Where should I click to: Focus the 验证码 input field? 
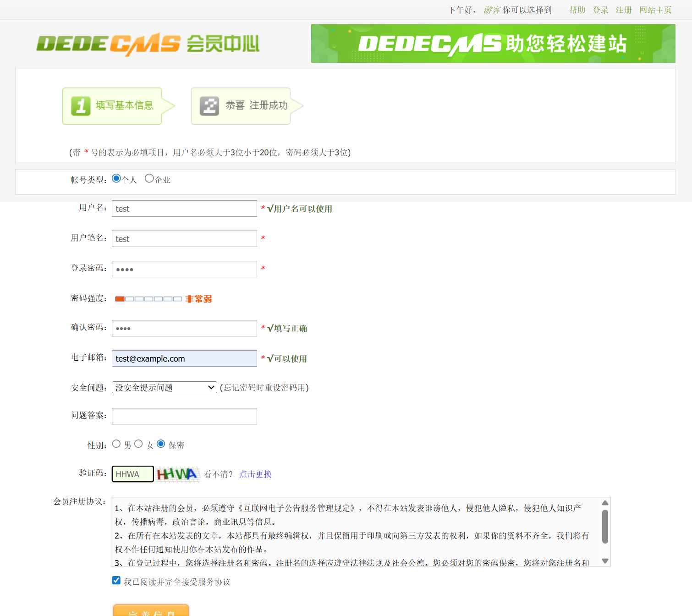pyautogui.click(x=133, y=474)
